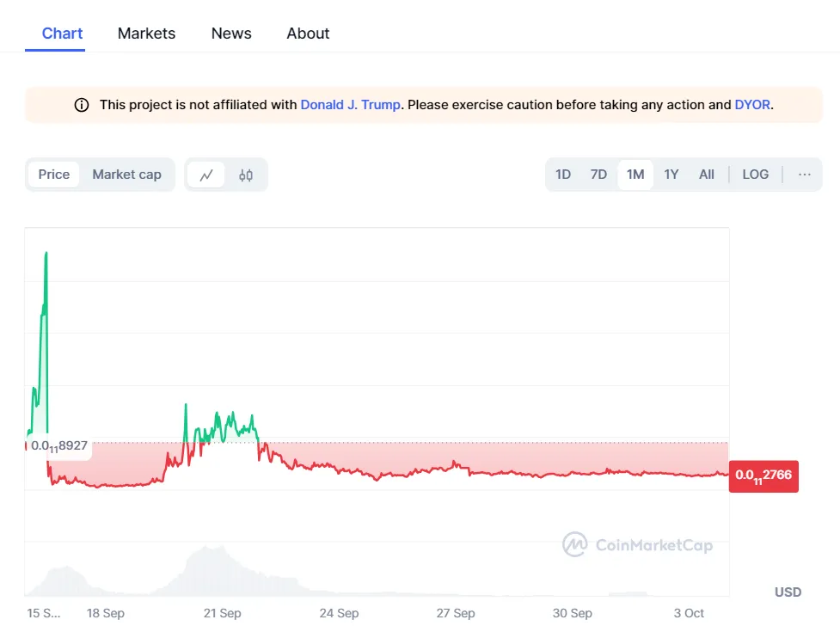Viewport: 840px width, 638px height.
Task: Show All time price history
Action: (x=706, y=175)
